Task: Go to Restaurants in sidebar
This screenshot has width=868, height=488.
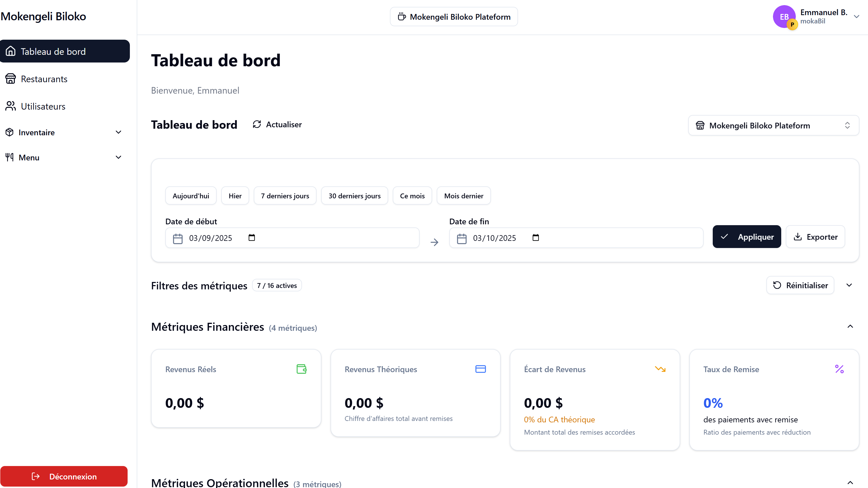Action: [44, 79]
